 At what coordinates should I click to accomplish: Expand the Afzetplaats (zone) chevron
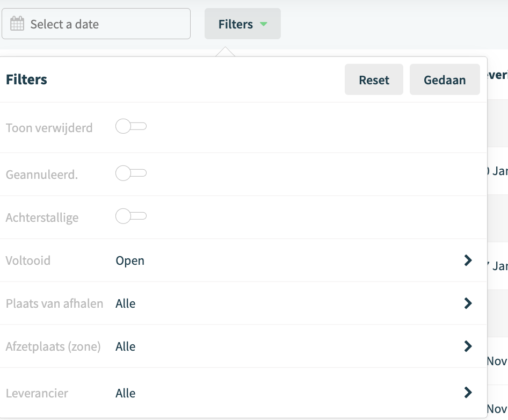(468, 346)
